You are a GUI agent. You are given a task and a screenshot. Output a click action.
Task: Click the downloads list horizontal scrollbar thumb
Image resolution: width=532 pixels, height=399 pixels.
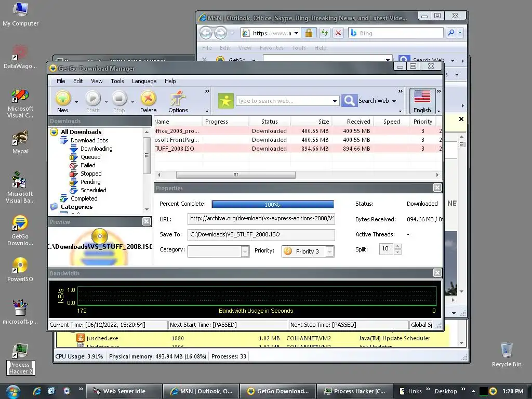click(235, 175)
